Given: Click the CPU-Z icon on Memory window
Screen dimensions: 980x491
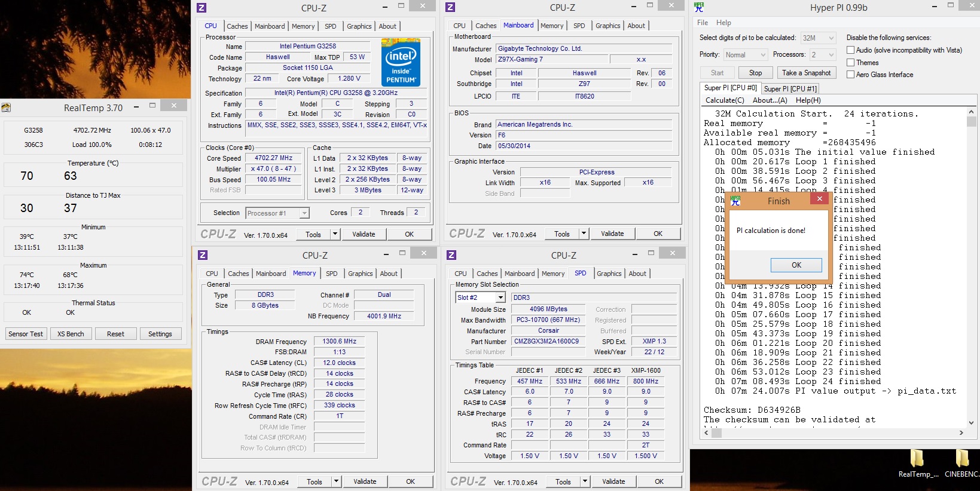Looking at the screenshot, I should click(203, 255).
